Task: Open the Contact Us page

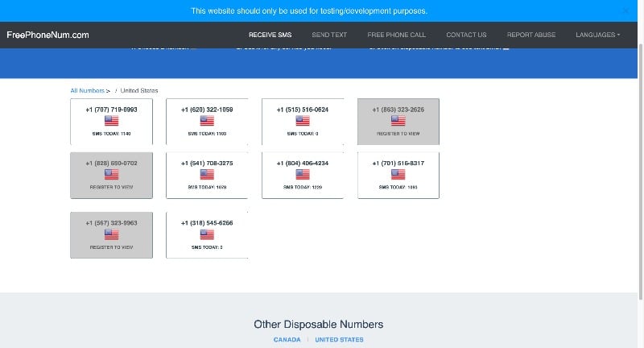Action: click(466, 35)
